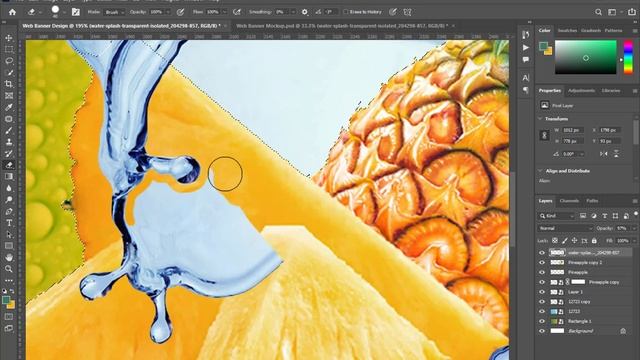
Task: Toggle lock all on the layer
Action: coord(594,241)
